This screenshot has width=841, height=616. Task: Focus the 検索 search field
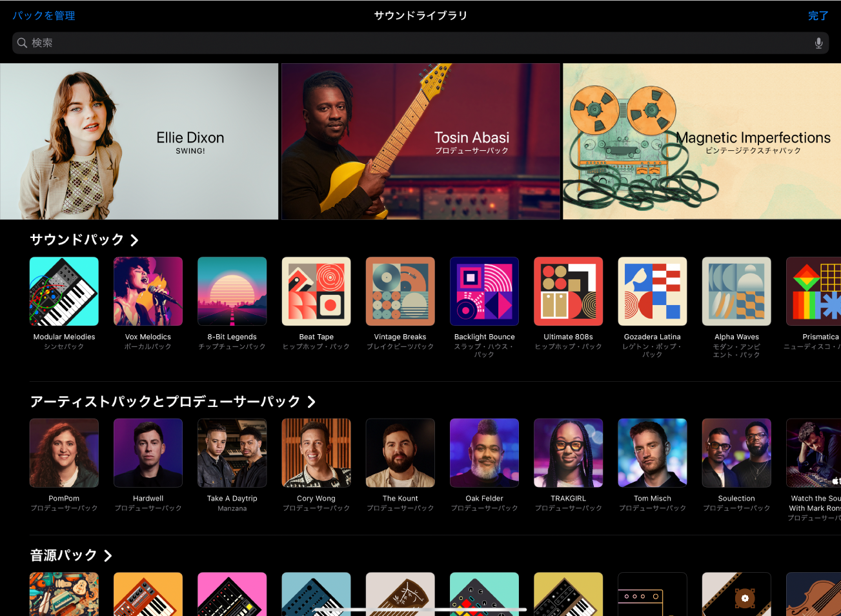420,43
